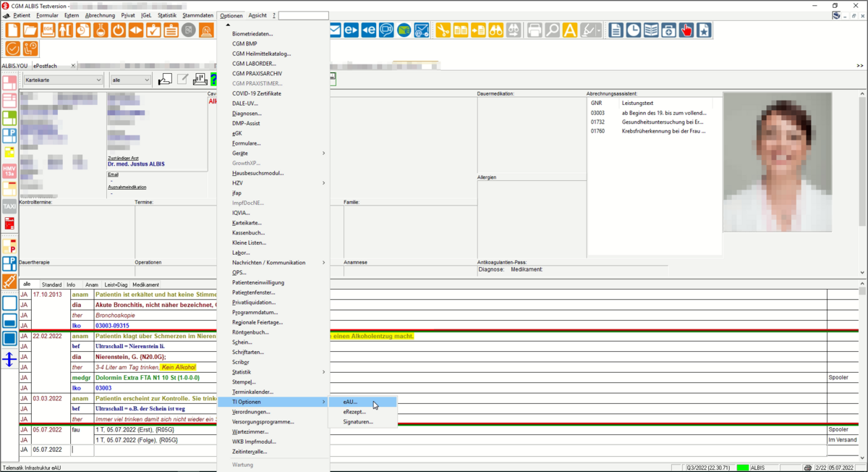Click the magnifier preview icon
The height and width of the screenshot is (472, 868).
tap(552, 30)
